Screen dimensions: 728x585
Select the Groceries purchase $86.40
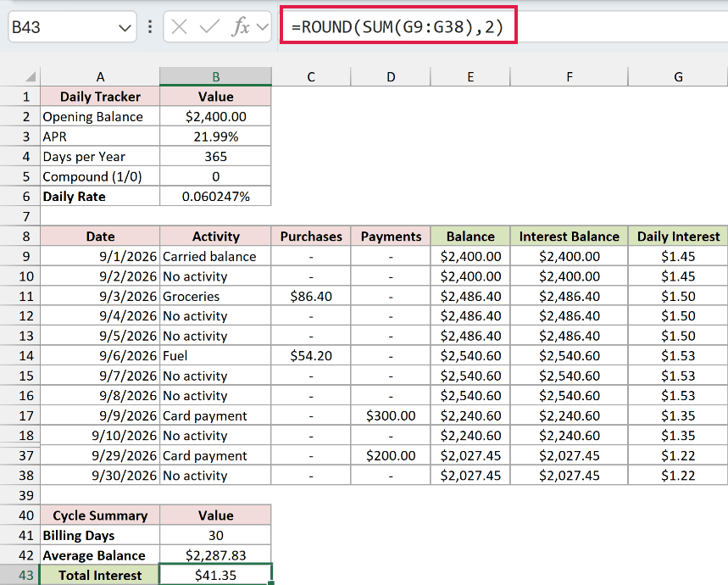click(311, 296)
